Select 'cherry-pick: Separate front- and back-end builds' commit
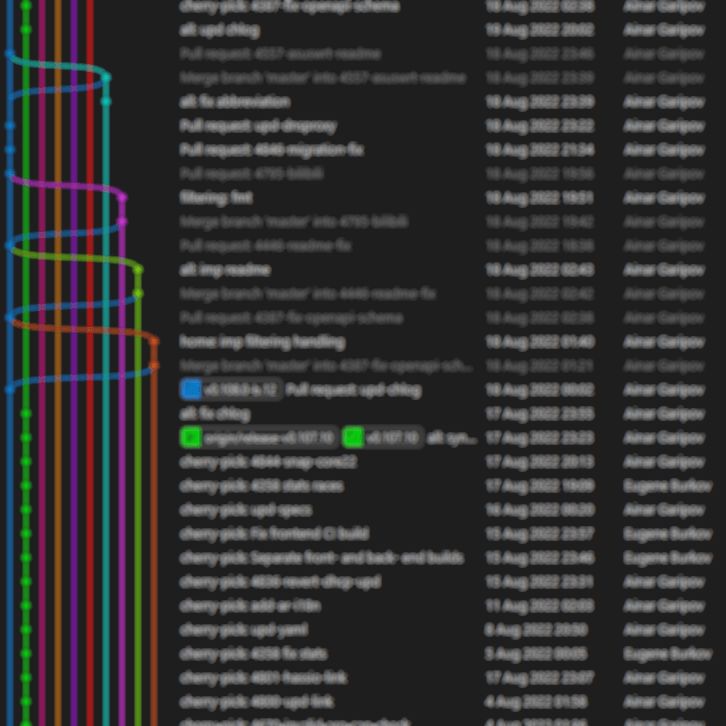Screen dimensions: 726x726 322,558
